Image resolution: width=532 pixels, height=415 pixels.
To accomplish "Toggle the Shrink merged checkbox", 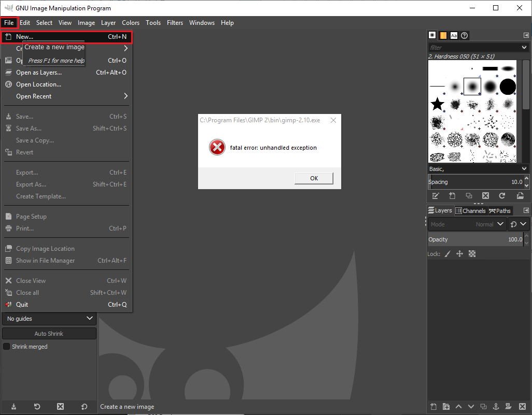I will point(6,347).
